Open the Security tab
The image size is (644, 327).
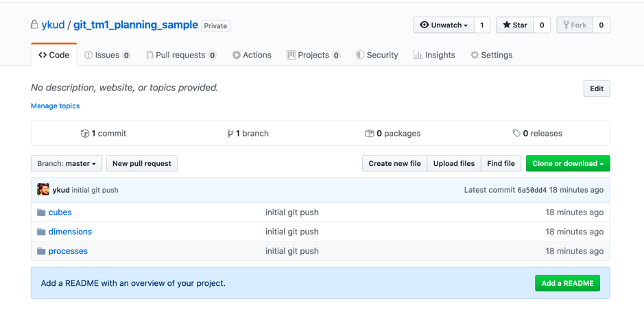(x=377, y=55)
